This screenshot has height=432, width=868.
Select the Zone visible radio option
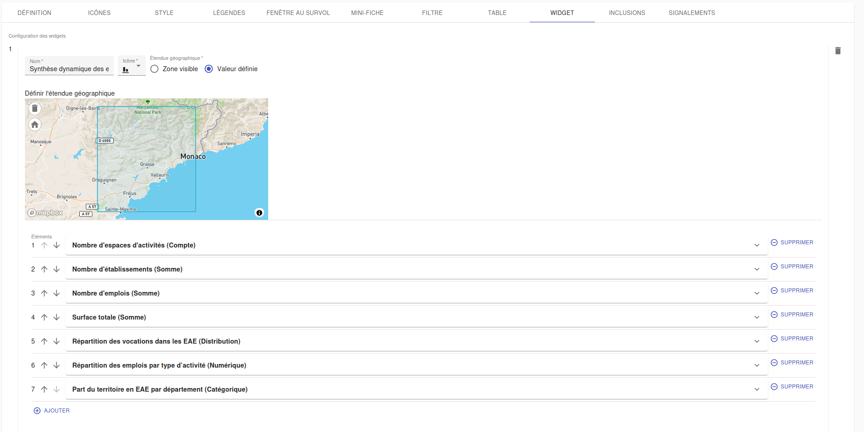point(154,69)
